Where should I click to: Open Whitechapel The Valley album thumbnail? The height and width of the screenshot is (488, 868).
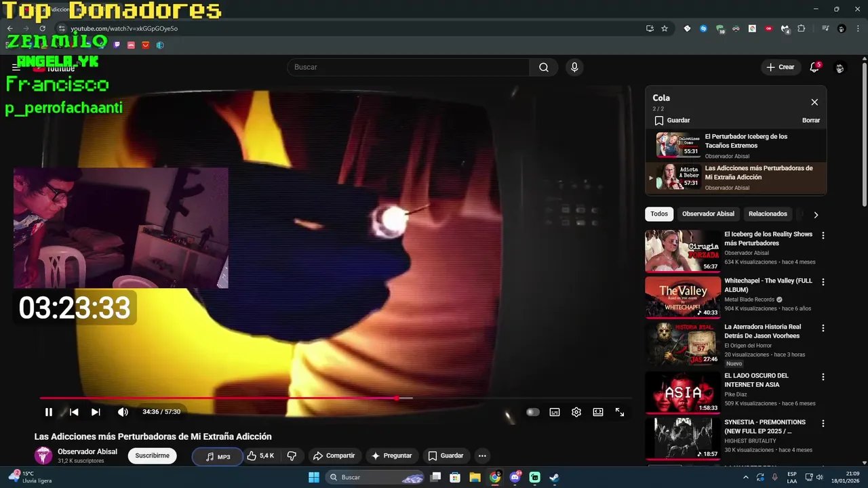pos(683,297)
